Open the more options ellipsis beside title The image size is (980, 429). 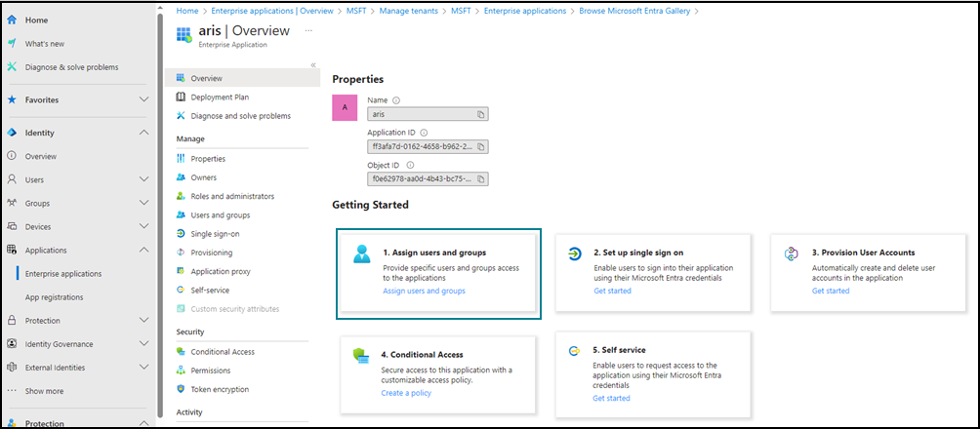pos(308,30)
